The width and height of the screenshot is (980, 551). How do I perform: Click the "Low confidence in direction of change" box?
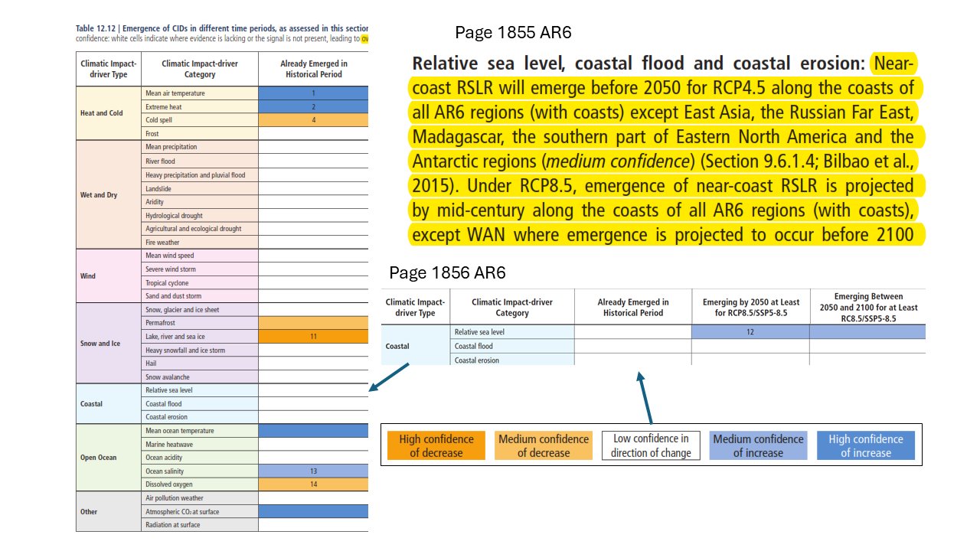(651, 445)
